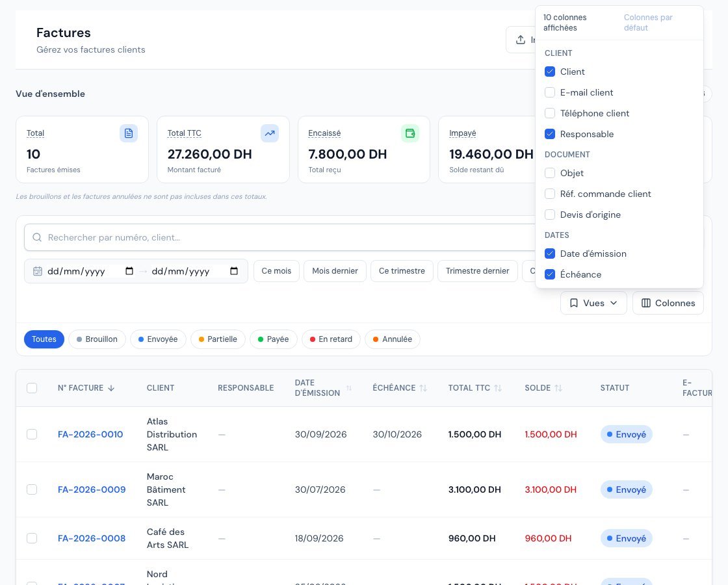Image resolution: width=728 pixels, height=585 pixels.
Task: Filter invoices by Annulée status
Action: point(393,339)
